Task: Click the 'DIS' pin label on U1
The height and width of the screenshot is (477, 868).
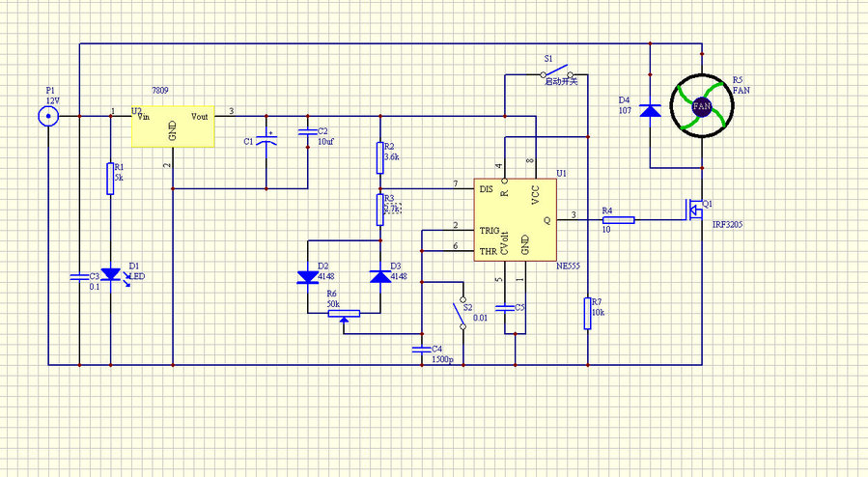Action: [486, 189]
